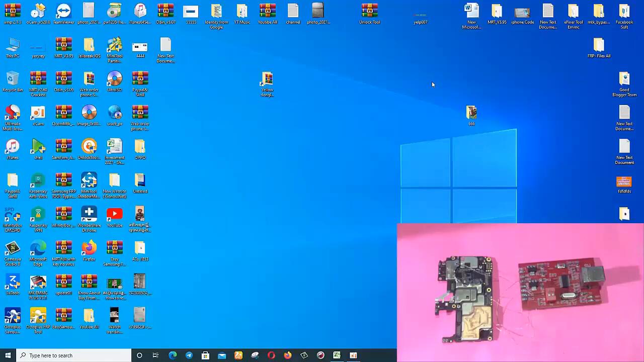This screenshot has width=644, height=362.
Task: Open Telegram from the taskbar
Action: point(189,355)
